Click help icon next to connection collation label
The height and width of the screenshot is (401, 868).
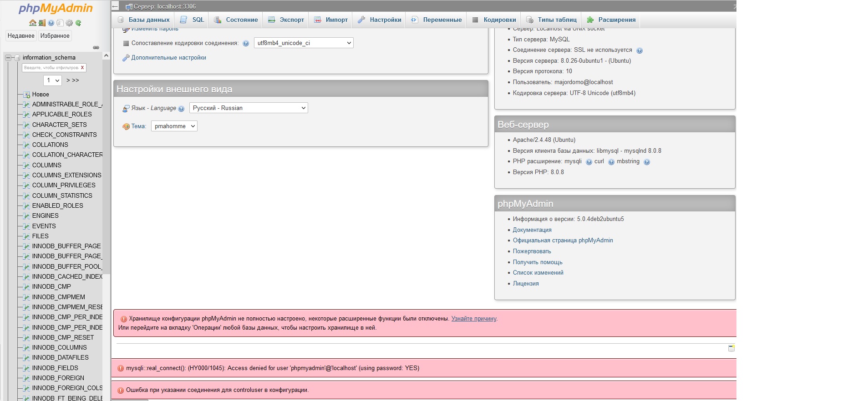[246, 43]
